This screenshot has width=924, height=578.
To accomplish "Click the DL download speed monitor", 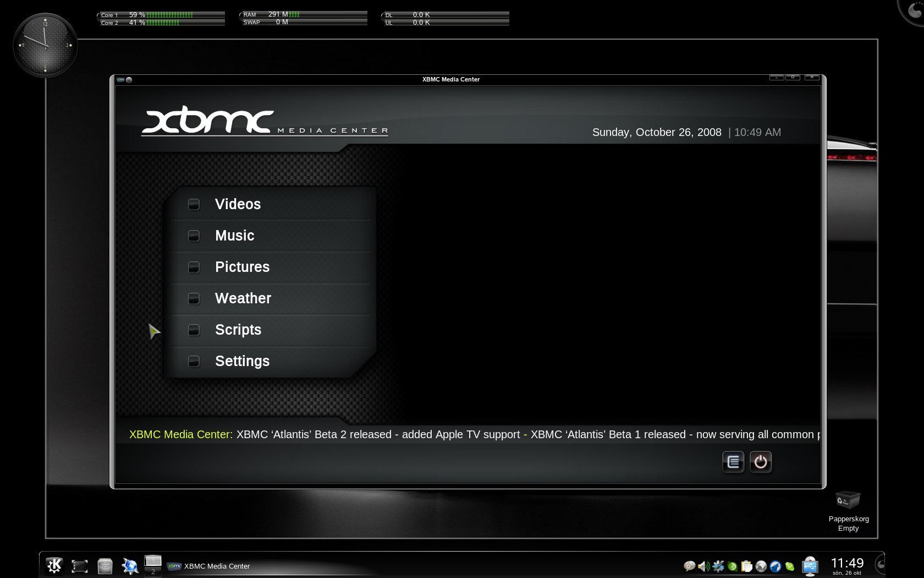I will (x=446, y=15).
